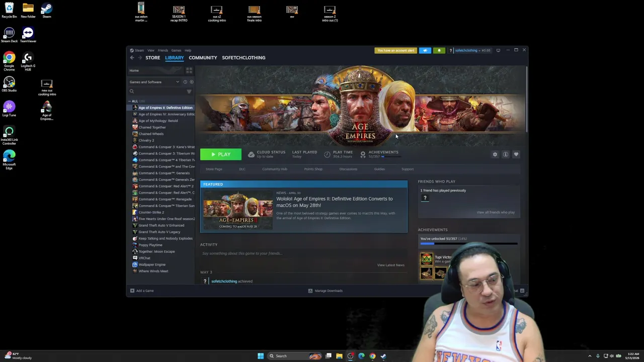This screenshot has width=644, height=362.
Task: Open the DLC link
Action: [242, 169]
